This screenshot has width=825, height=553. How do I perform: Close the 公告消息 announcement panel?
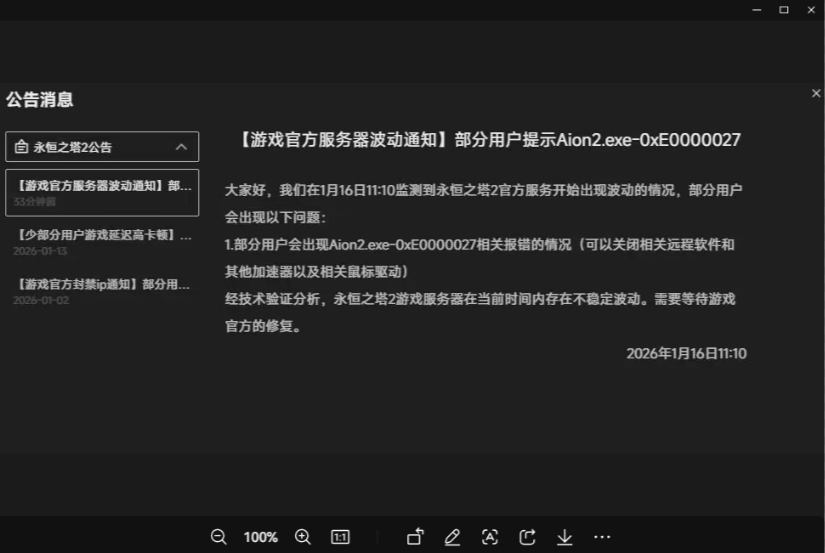click(816, 93)
